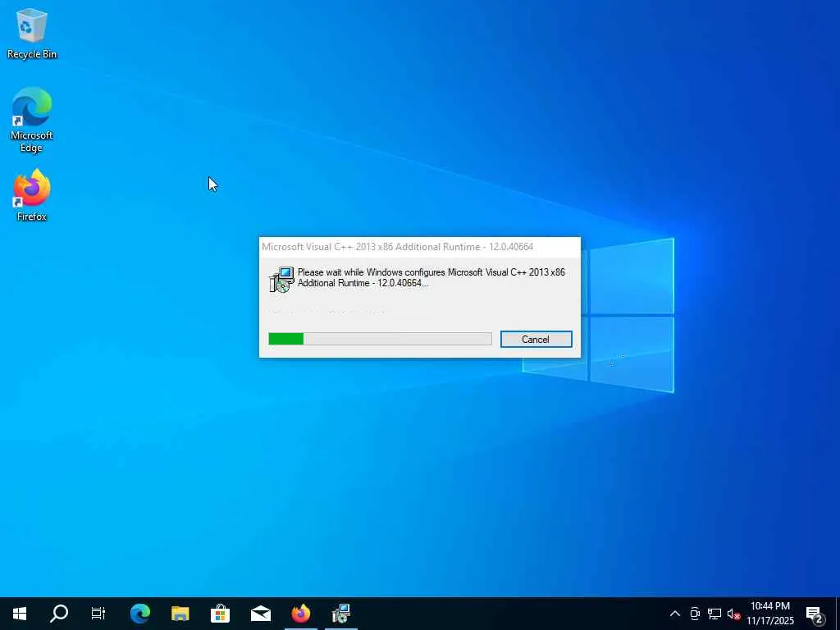Open the Recycle Bin desktop icon
Viewport: 840px width, 630px height.
click(x=32, y=34)
